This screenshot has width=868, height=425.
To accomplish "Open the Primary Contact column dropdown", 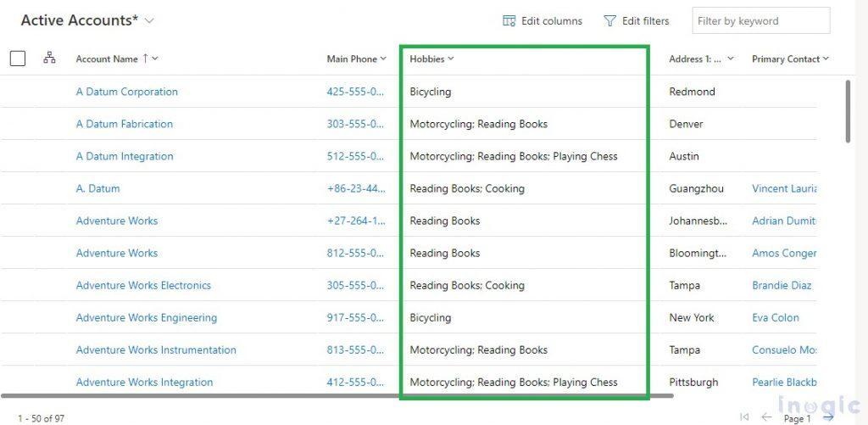I will [x=826, y=59].
